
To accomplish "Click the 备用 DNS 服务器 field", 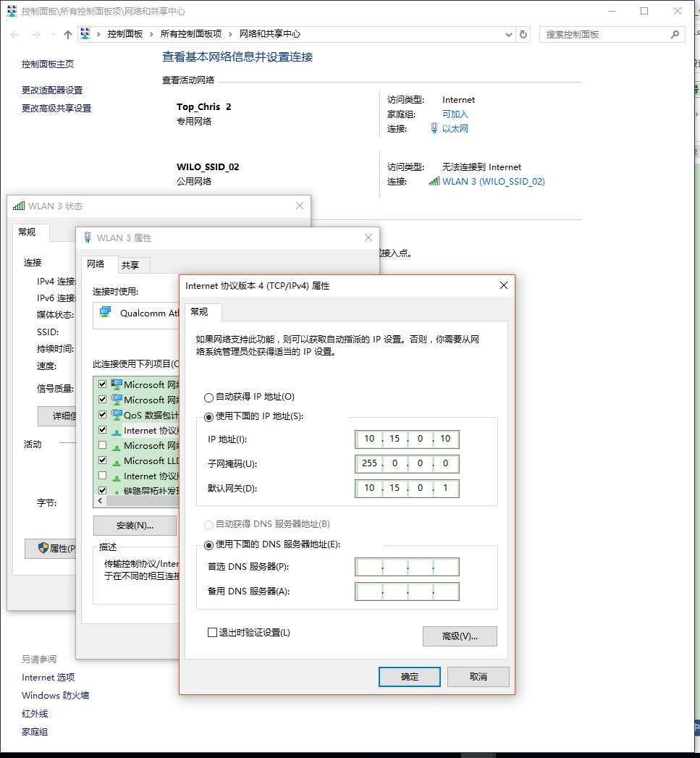I will point(407,591).
